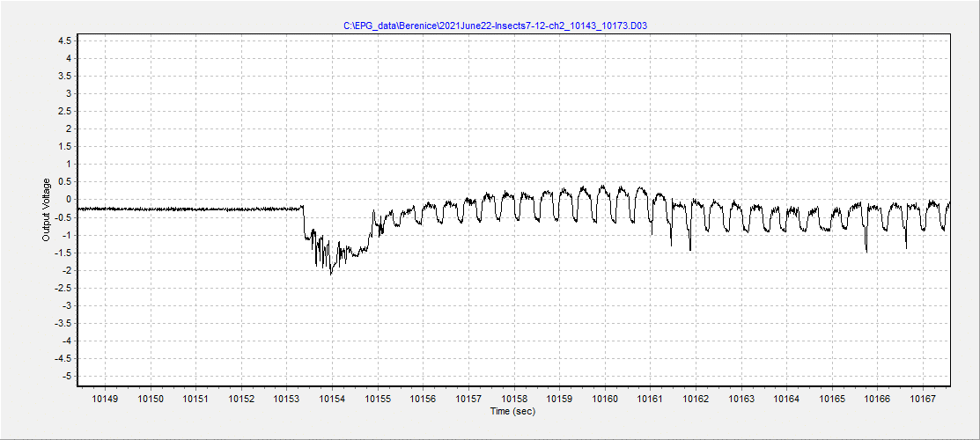980x440 pixels.
Task: Click the 'Output Voltage' y-axis label
Action: [x=46, y=209]
